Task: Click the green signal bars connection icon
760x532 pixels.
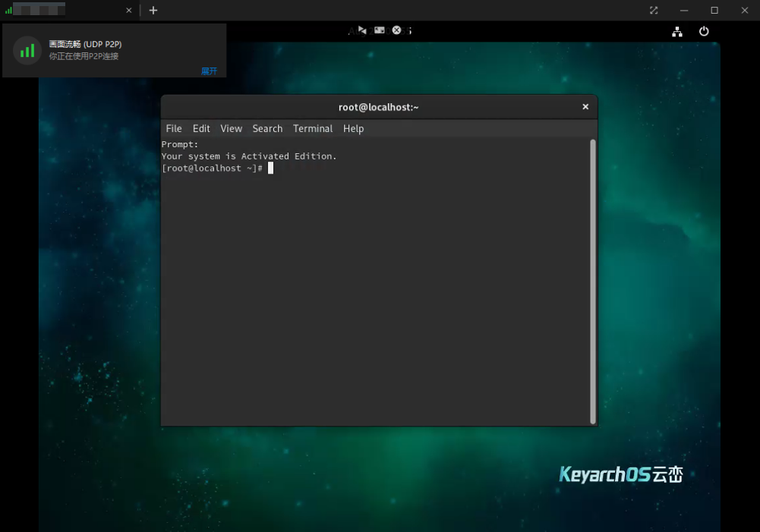Action: click(27, 51)
